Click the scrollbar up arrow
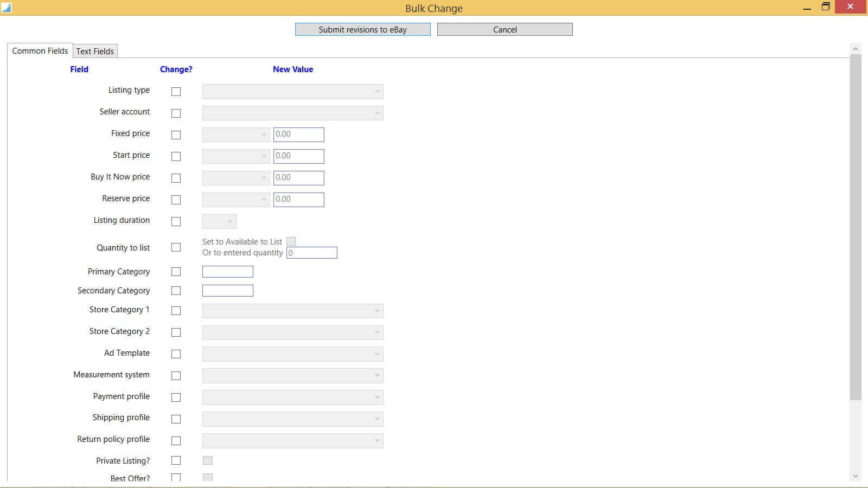Viewport: 868px width, 488px height. click(x=856, y=49)
